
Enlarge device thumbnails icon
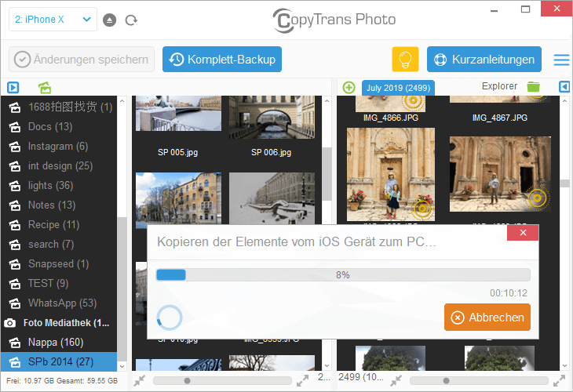click(x=302, y=381)
